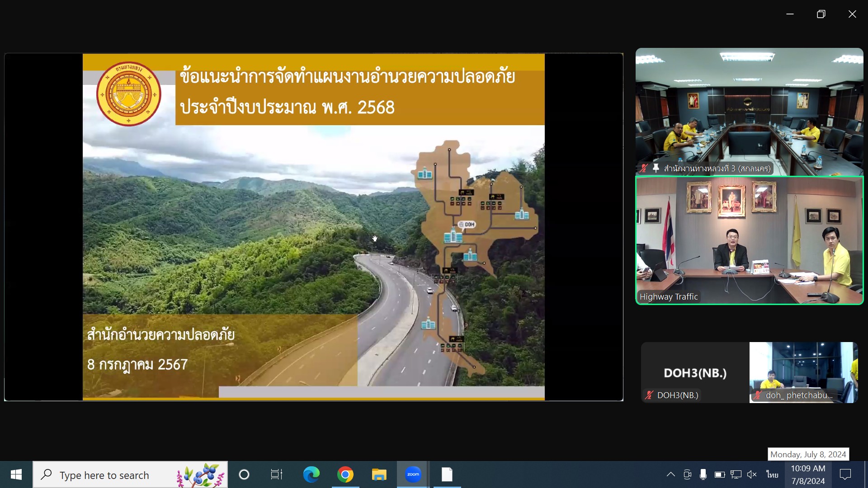
Task: Open the clock and calendar flyout
Action: point(808,474)
